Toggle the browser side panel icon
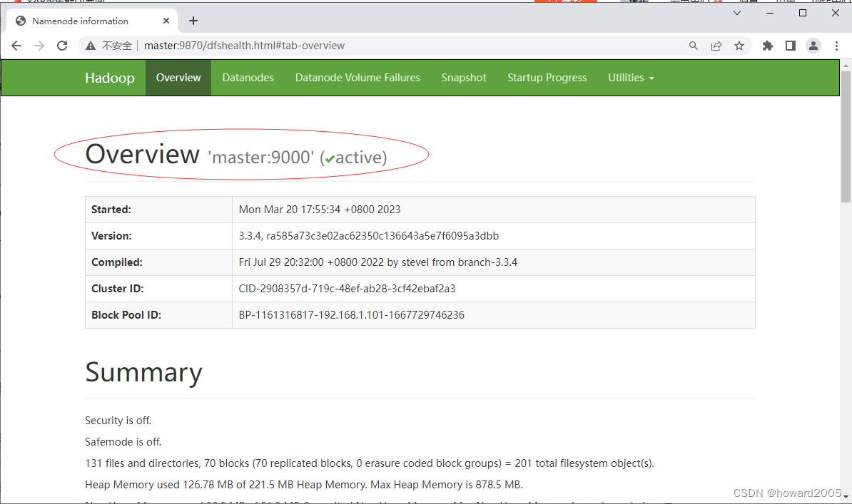Viewport: 852px width, 504px height. tap(791, 46)
